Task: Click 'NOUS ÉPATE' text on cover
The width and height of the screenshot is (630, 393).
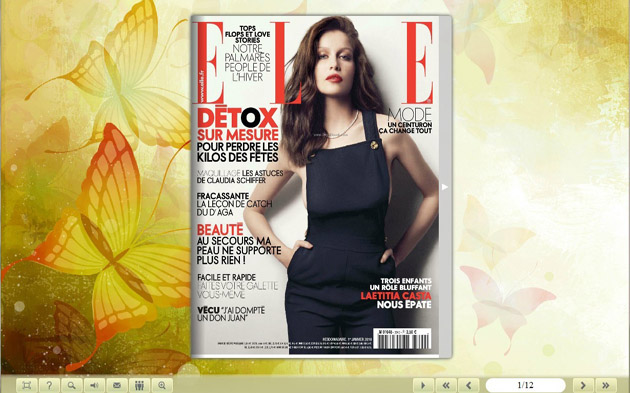Action: click(404, 305)
